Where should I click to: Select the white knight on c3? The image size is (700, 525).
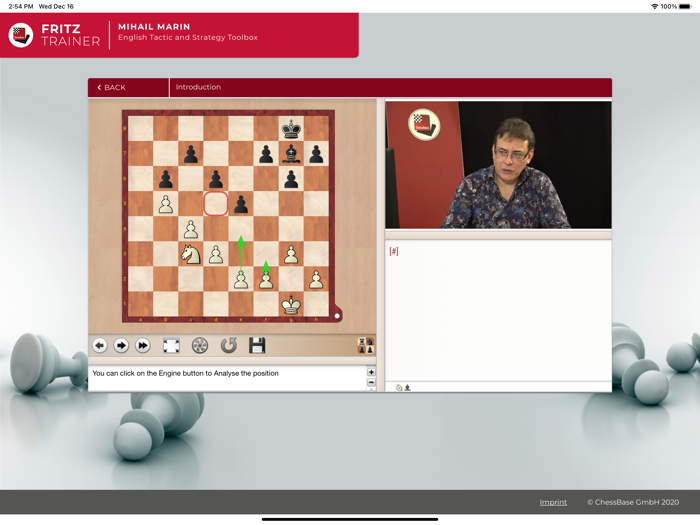191,254
